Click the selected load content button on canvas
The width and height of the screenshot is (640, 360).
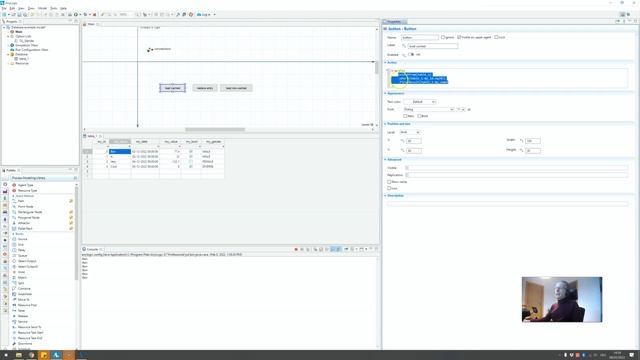pos(172,88)
